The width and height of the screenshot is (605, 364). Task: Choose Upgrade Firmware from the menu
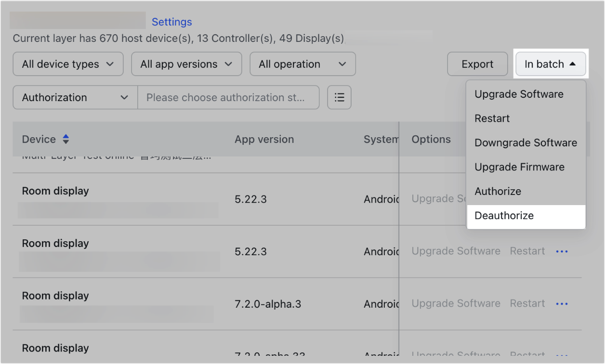519,167
